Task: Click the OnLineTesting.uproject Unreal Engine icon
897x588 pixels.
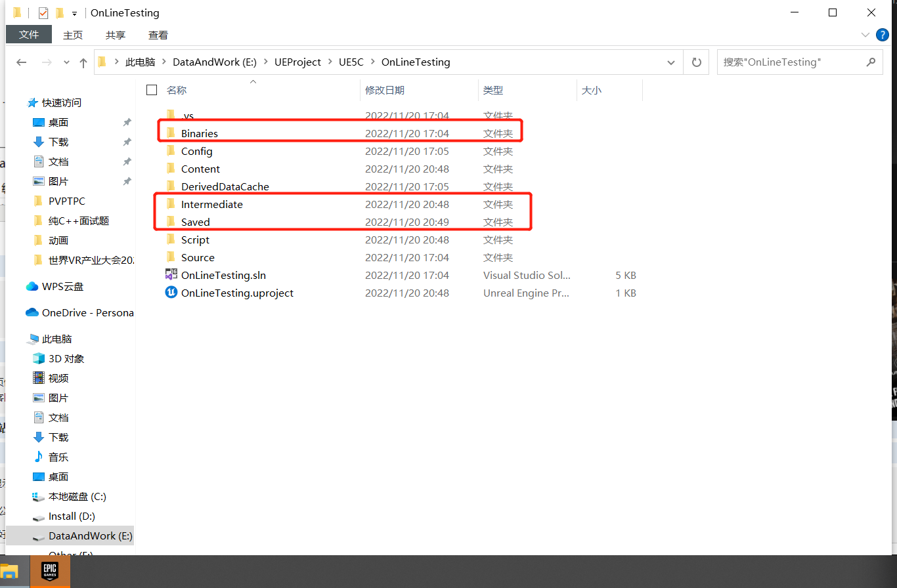Action: tap(171, 293)
